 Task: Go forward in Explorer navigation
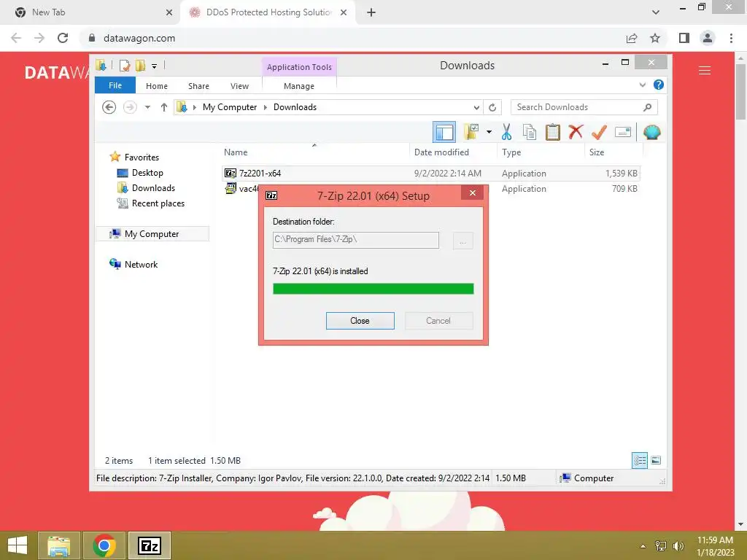click(x=130, y=107)
